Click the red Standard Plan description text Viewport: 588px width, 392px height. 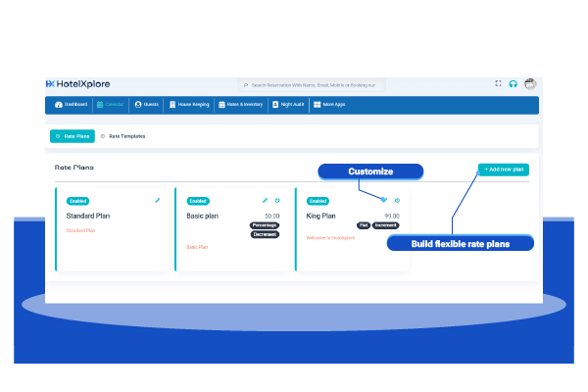pyautogui.click(x=80, y=230)
